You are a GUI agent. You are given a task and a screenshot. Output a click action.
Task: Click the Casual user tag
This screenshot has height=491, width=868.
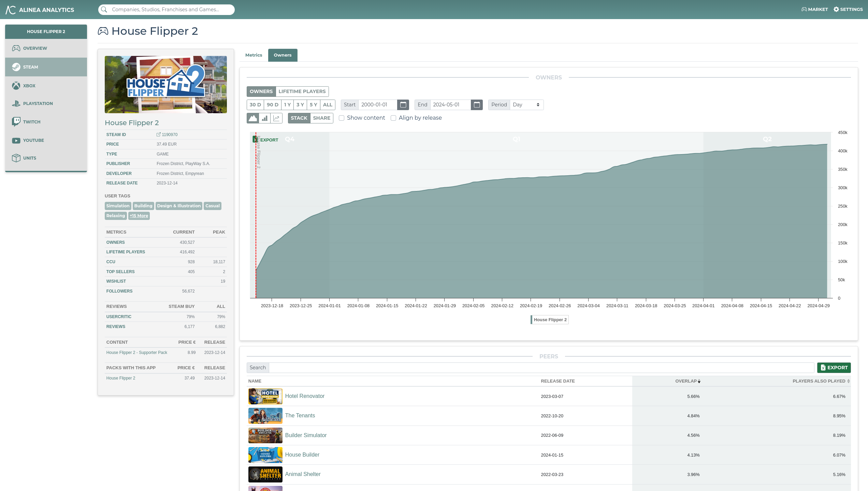coord(213,206)
